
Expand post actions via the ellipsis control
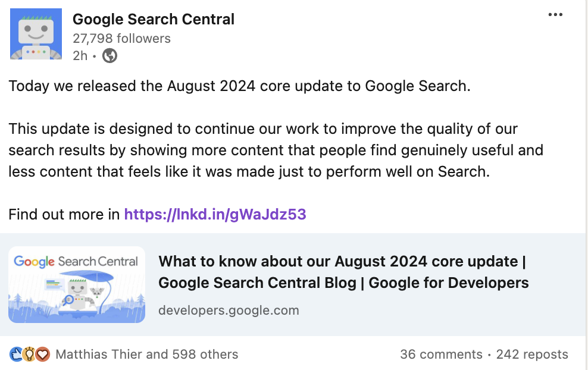click(556, 14)
